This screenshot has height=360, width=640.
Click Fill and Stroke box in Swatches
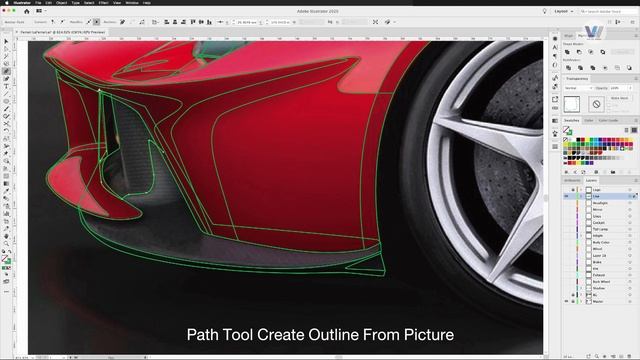pos(567,131)
